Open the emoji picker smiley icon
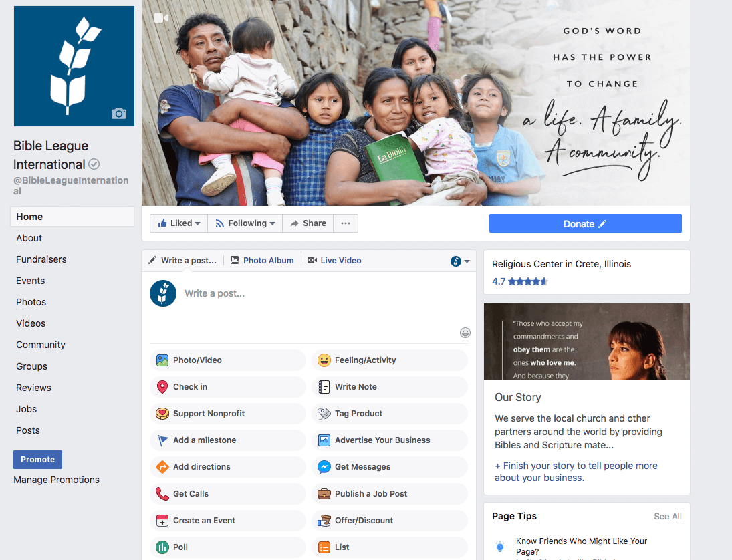 pos(465,333)
